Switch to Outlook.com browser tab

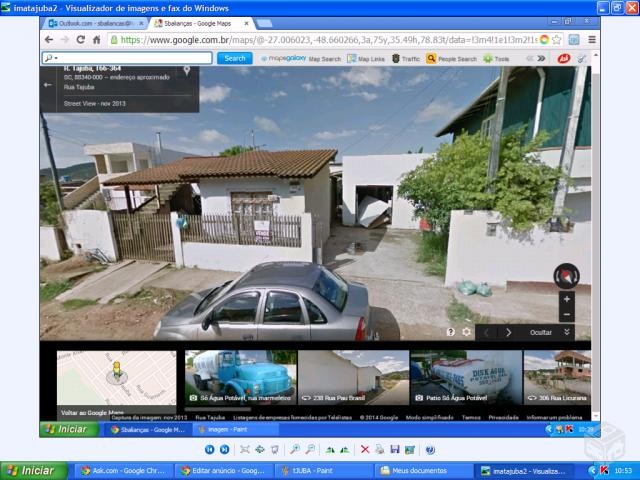(x=94, y=24)
